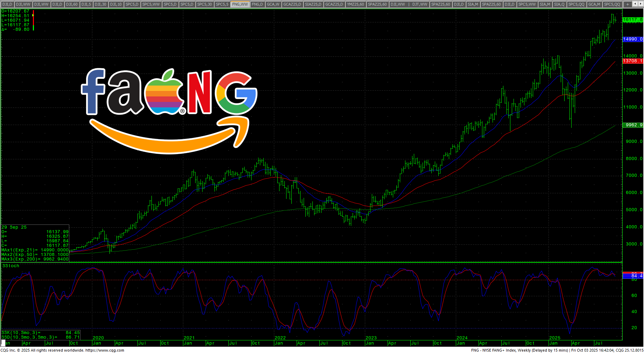This screenshot has height=353, width=644.
Task: Open the YMZ25,60 tab
Action: click(x=355, y=4)
